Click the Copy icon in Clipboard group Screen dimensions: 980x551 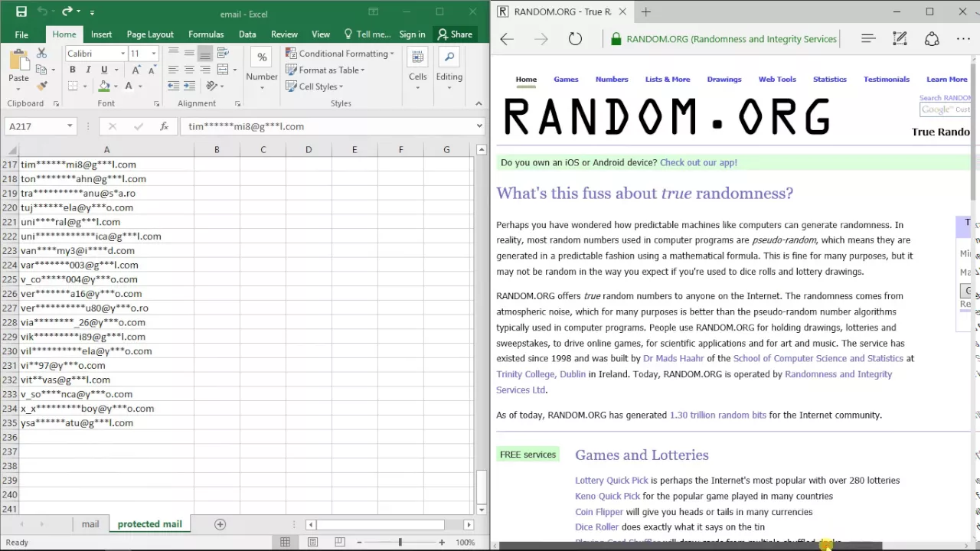(x=41, y=70)
